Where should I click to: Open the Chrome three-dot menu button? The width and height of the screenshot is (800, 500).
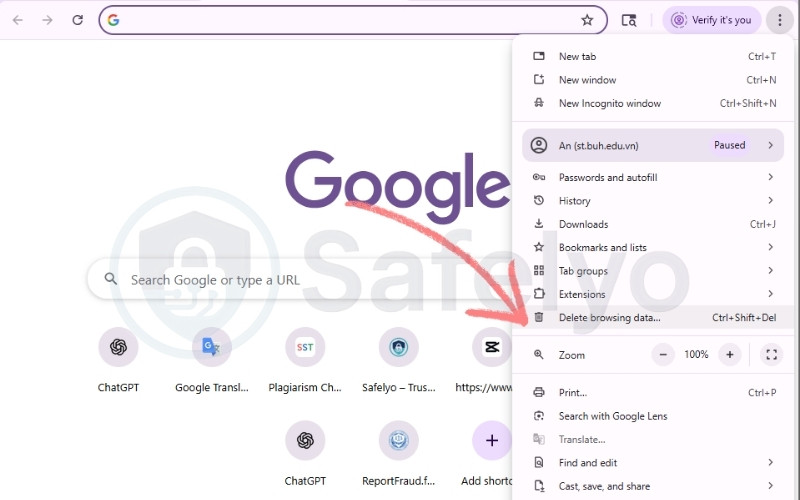coord(780,20)
